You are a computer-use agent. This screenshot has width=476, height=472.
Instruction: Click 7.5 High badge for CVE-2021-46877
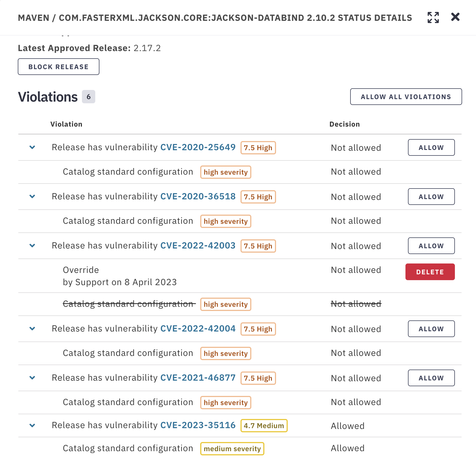click(258, 378)
